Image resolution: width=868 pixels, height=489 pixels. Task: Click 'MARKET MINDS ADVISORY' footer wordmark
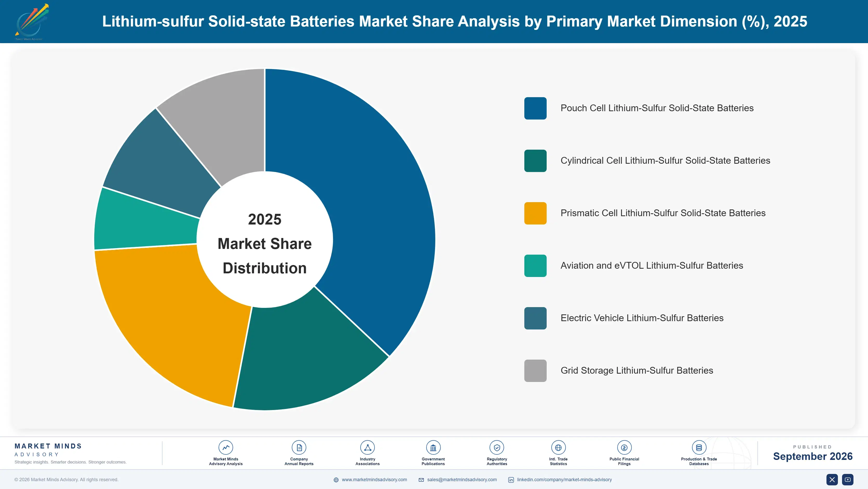click(x=48, y=450)
